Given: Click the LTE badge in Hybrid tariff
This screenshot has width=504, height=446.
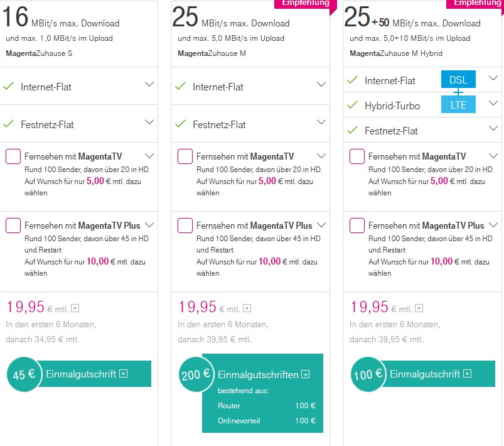Looking at the screenshot, I should coord(458,104).
